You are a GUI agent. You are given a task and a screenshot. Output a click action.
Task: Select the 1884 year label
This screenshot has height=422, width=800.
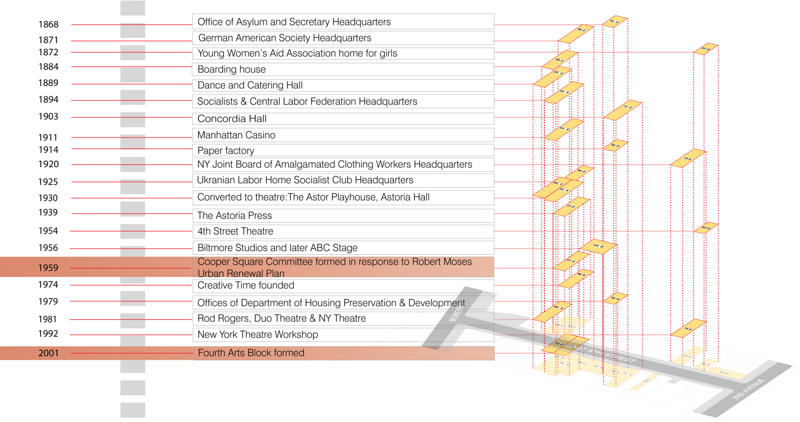point(48,67)
